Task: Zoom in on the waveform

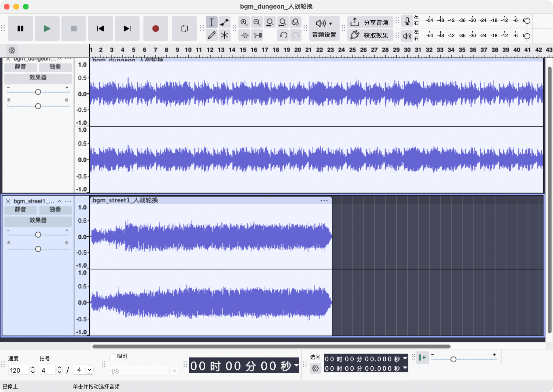Action: click(x=244, y=22)
